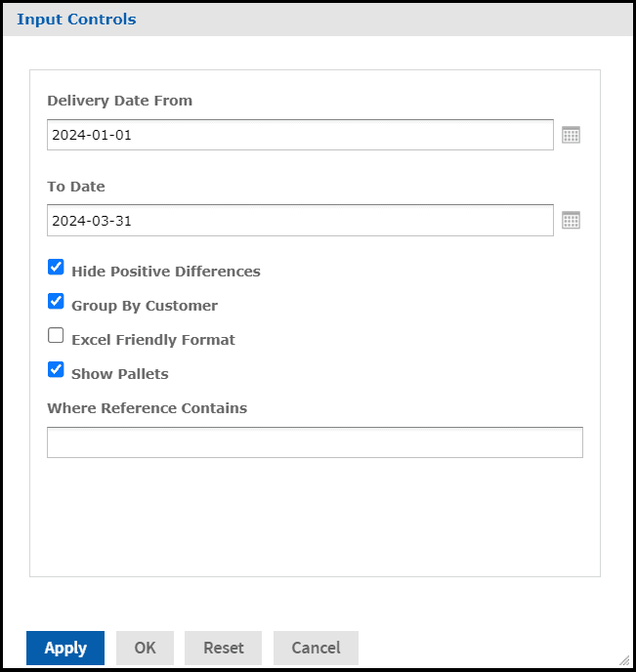Disable the Show Pallets checkbox
The height and width of the screenshot is (672, 636).
57,370
